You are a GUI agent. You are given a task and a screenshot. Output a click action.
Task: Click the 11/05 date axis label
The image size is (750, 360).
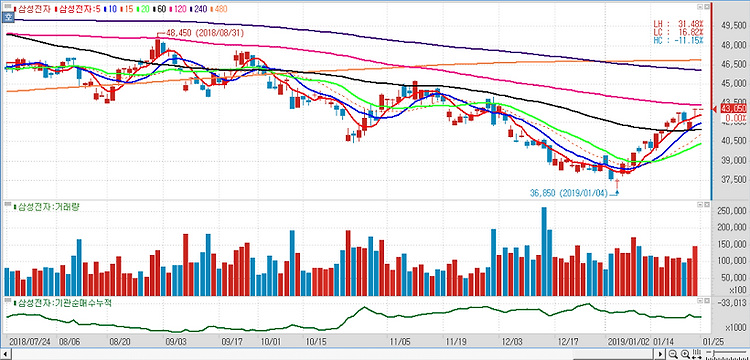[400, 342]
